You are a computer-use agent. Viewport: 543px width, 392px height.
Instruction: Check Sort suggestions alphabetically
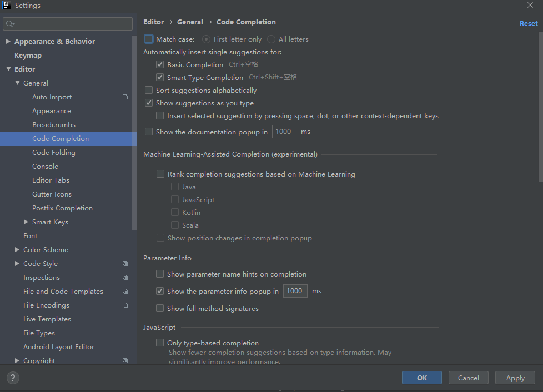point(149,91)
